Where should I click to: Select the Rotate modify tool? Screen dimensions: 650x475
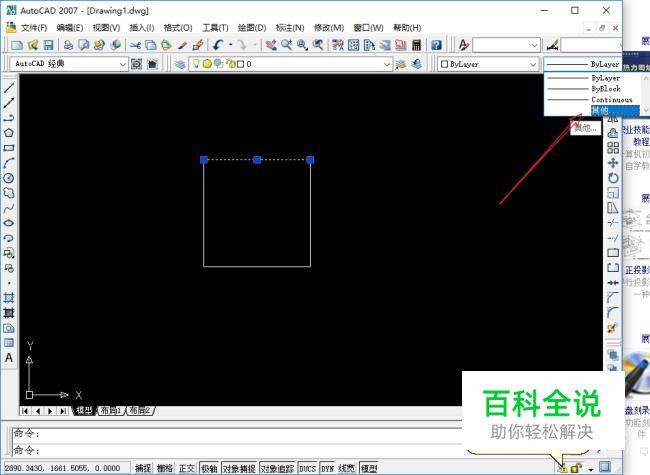click(x=613, y=178)
